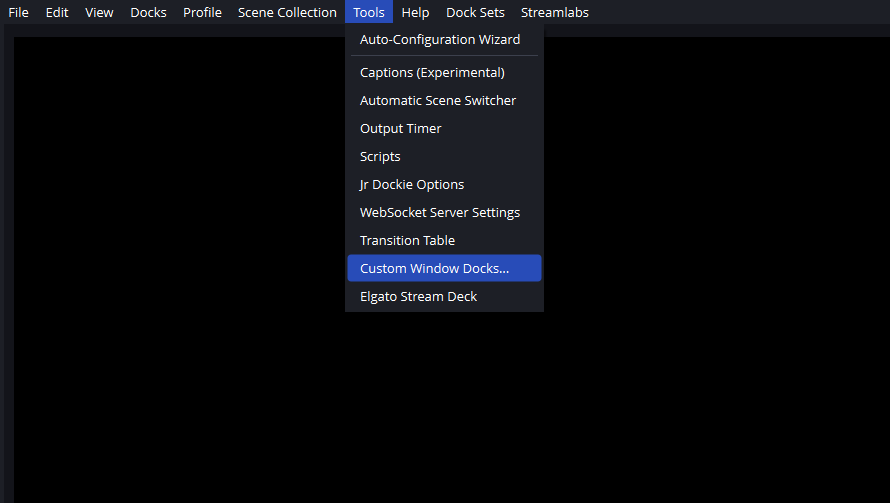Viewport: 890px width, 503px height.
Task: Open WebSocket Server Settings
Action: (x=440, y=213)
